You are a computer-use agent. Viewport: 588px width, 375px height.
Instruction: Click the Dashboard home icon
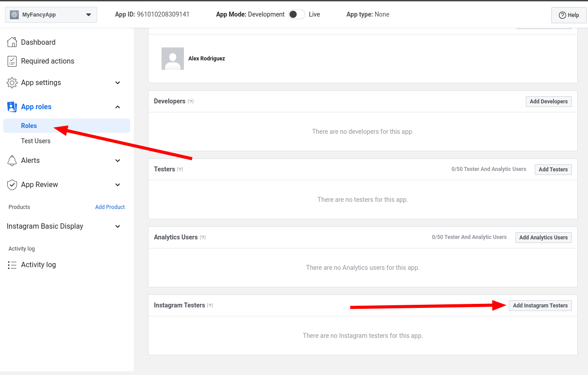pos(12,42)
